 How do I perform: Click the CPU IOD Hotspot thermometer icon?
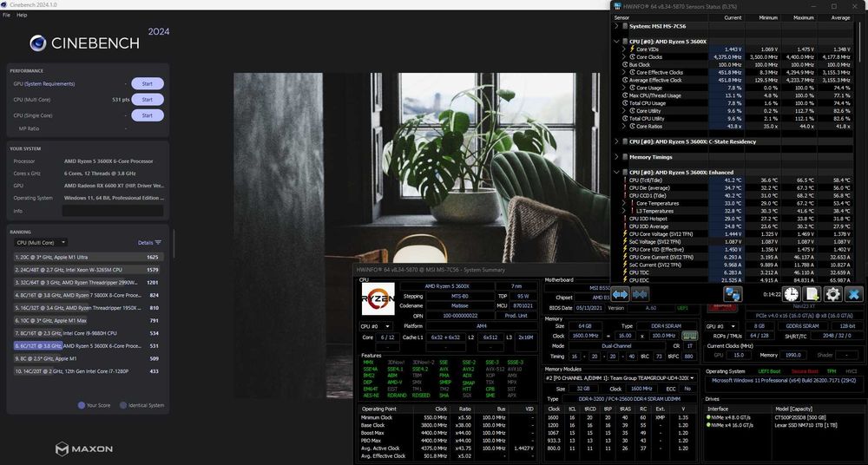(626, 219)
